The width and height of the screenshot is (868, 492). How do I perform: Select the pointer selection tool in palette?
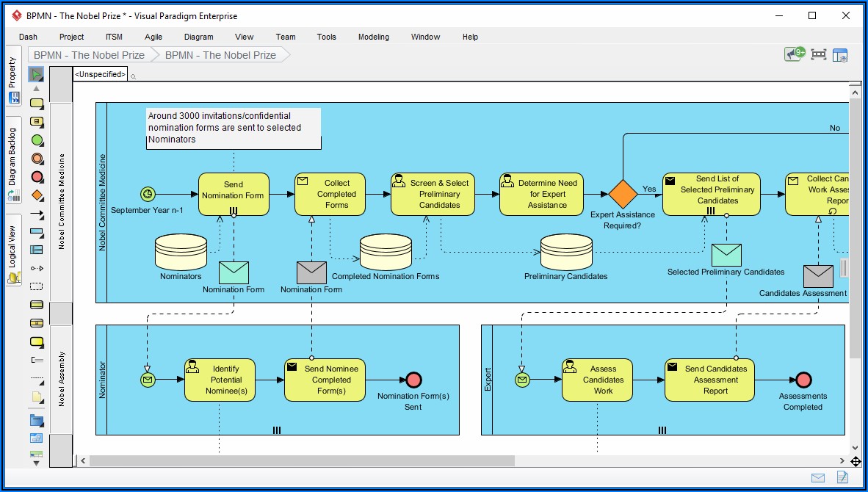[x=37, y=74]
